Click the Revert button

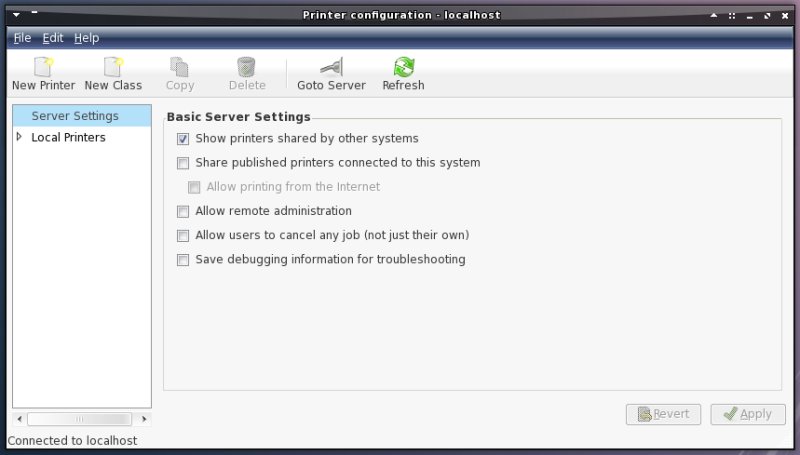click(x=663, y=414)
